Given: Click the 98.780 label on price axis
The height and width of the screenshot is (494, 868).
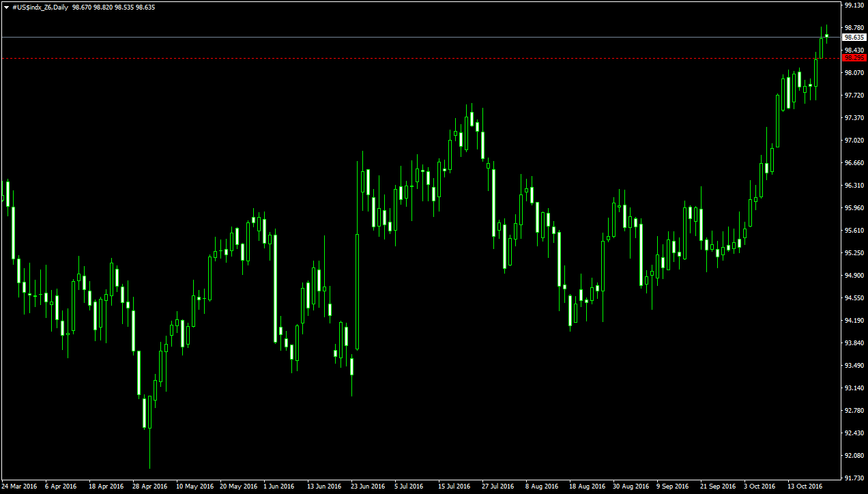Looking at the screenshot, I should pos(853,28).
